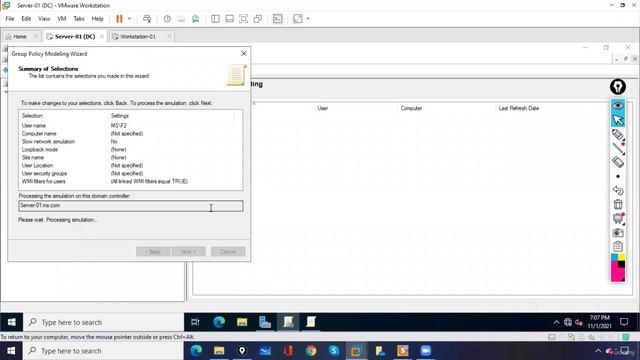Image resolution: width=640 pixels, height=360 pixels.
Task: Open the VM menu
Action: 62,19
